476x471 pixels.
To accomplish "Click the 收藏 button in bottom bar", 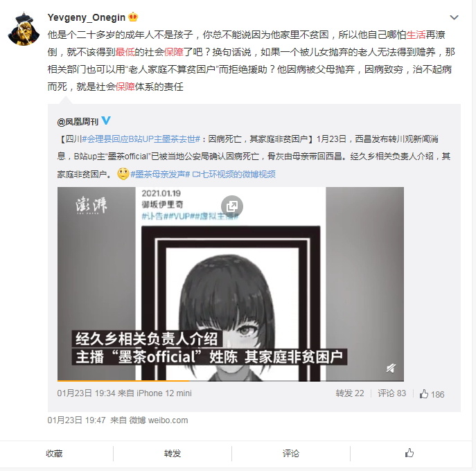I will (x=54, y=454).
